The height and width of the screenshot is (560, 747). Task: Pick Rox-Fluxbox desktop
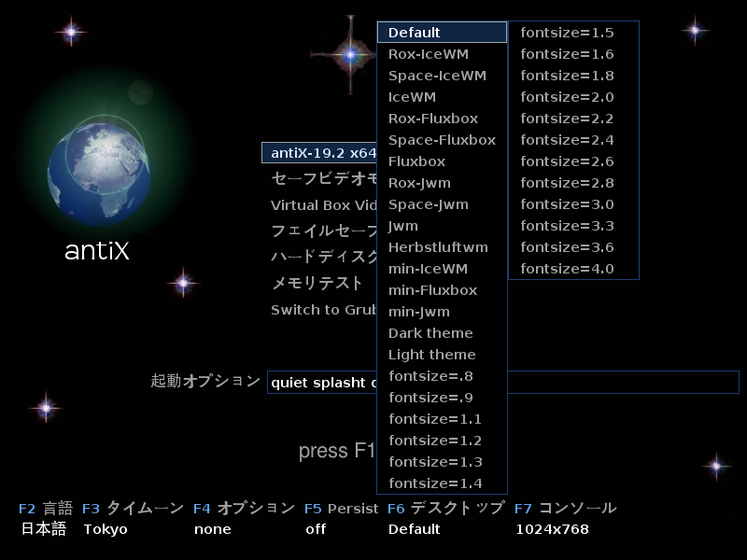[442, 119]
